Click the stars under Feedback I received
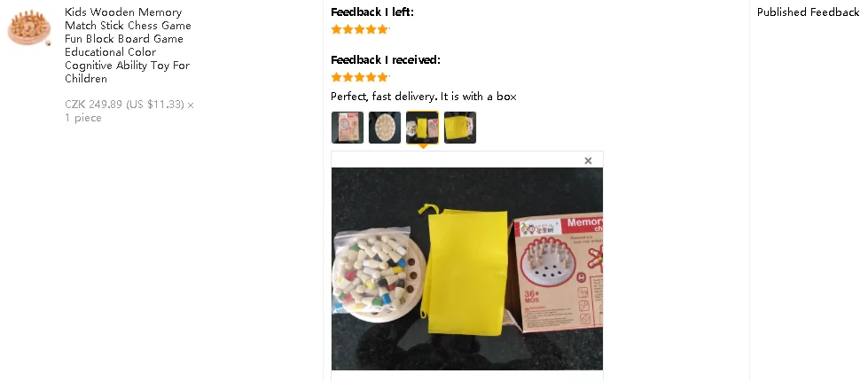Image resolution: width=868 pixels, height=381 pixels. click(360, 77)
